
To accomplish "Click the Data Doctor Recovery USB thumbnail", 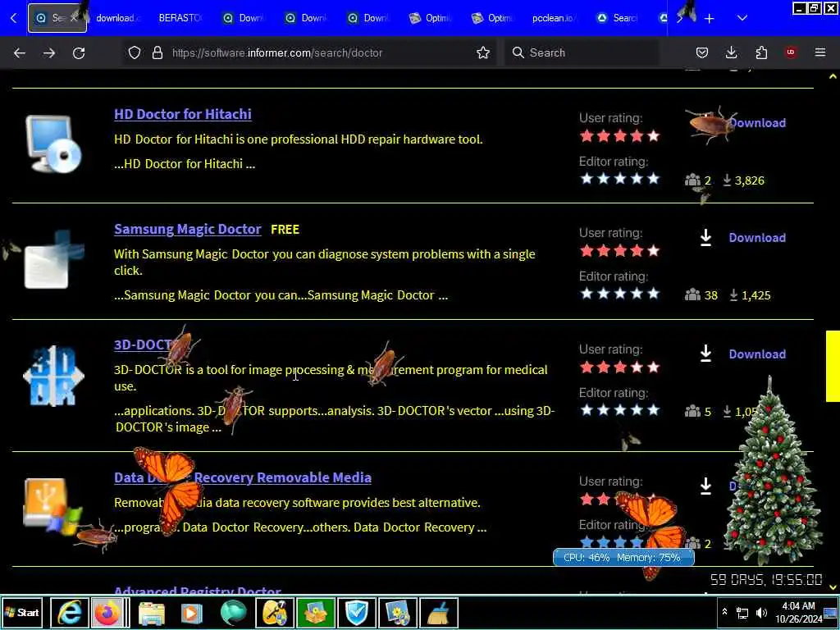I will point(53,506).
